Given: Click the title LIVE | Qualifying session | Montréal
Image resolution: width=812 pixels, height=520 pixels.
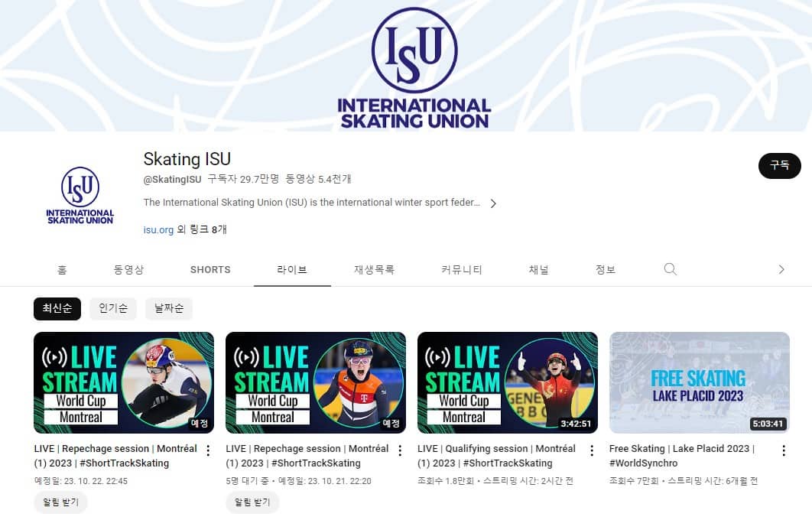Looking at the screenshot, I should (497, 456).
